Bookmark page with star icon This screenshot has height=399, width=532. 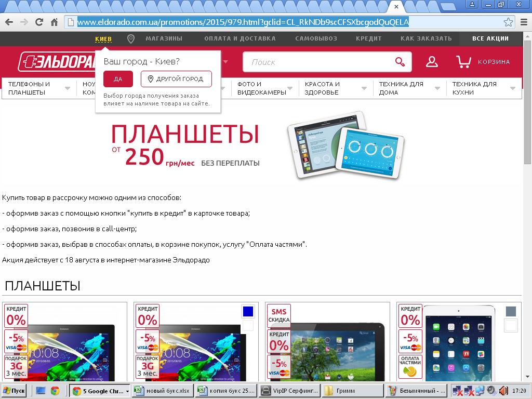[x=508, y=22]
